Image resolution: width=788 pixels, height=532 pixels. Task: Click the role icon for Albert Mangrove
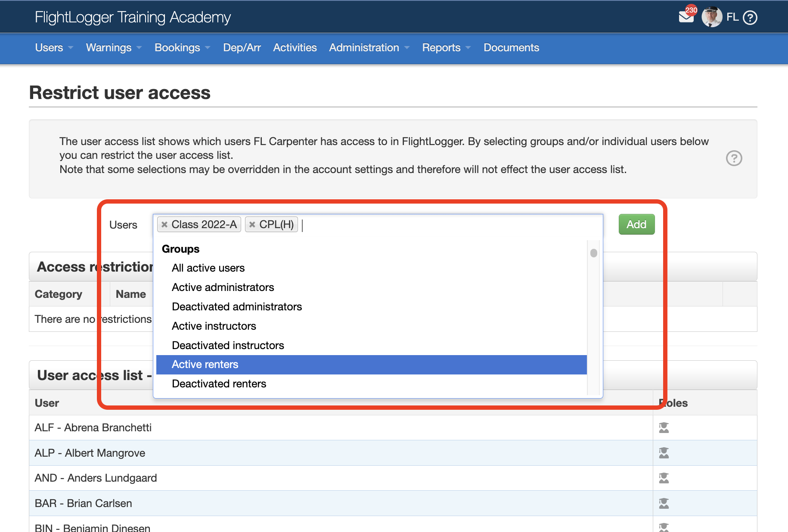[664, 453]
